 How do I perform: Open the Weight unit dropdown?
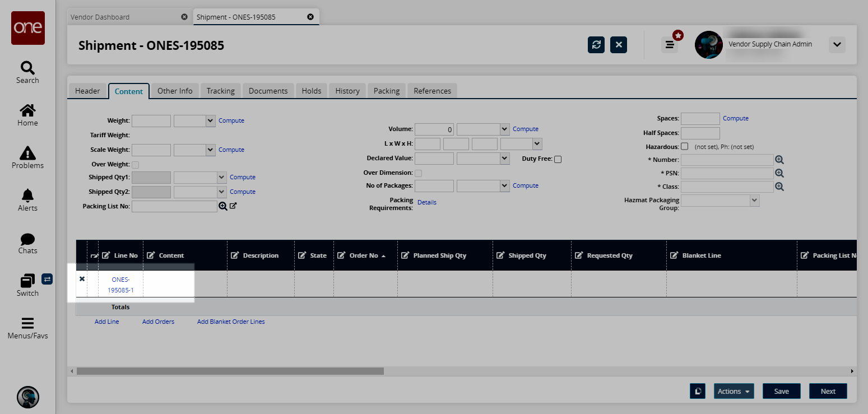[x=194, y=120]
